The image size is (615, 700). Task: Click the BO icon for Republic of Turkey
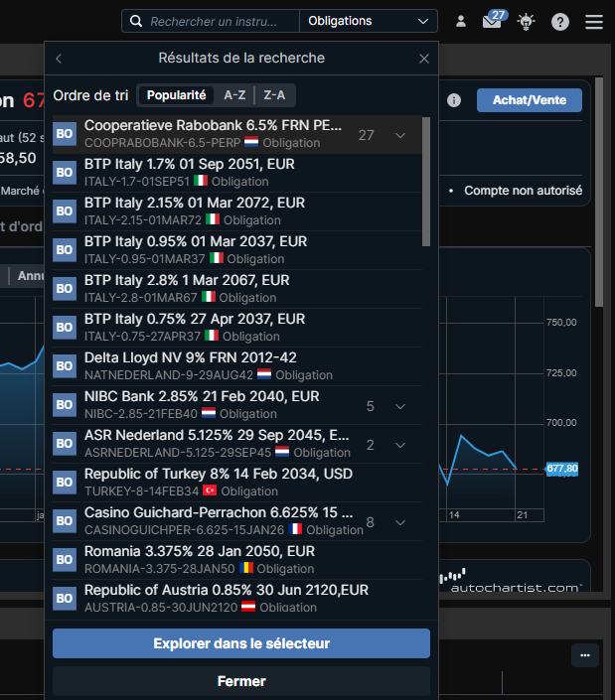point(65,483)
